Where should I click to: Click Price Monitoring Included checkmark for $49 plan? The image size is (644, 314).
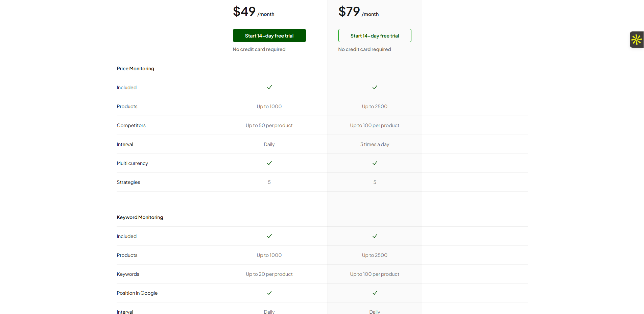coord(269,87)
